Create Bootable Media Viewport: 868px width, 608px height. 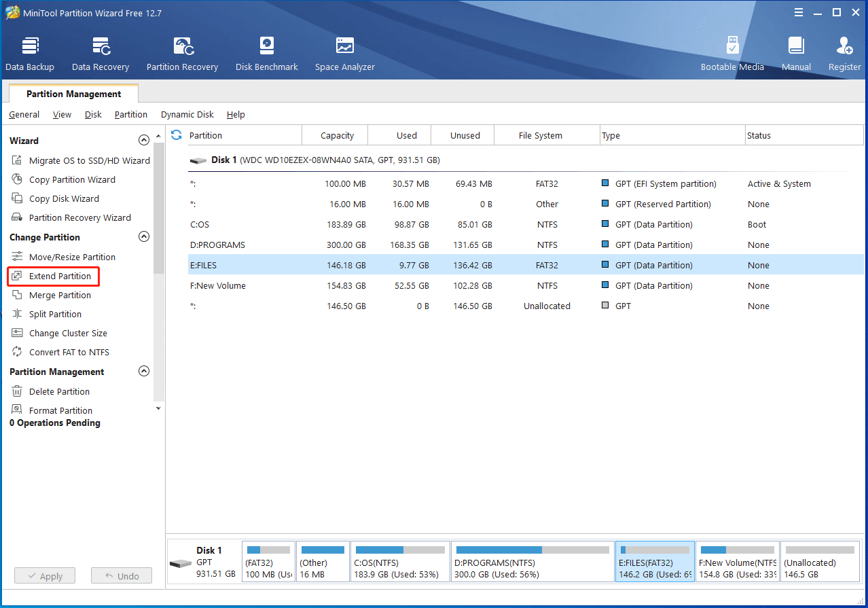pos(732,54)
